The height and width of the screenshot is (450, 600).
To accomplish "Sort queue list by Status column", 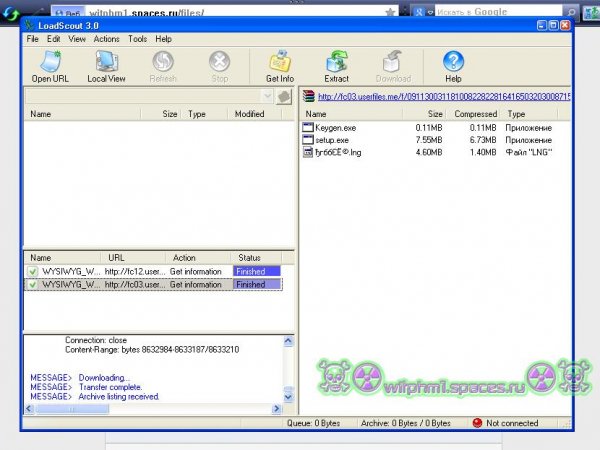I will (256, 258).
